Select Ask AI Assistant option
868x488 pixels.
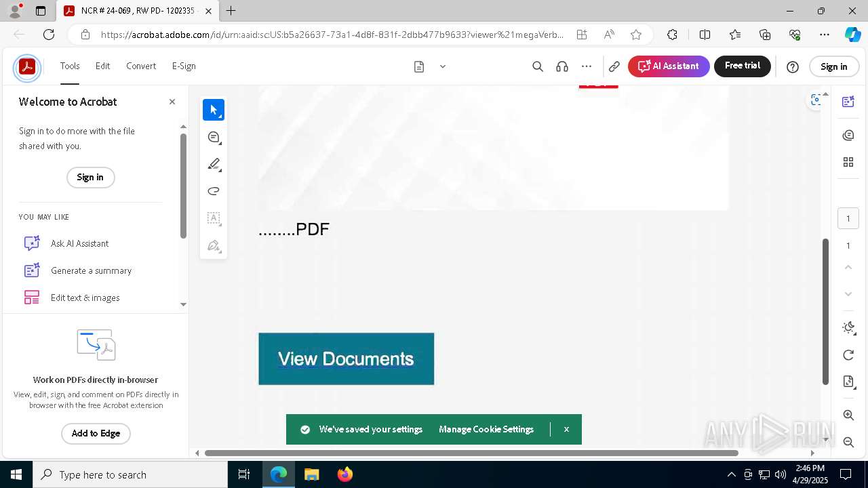point(79,243)
